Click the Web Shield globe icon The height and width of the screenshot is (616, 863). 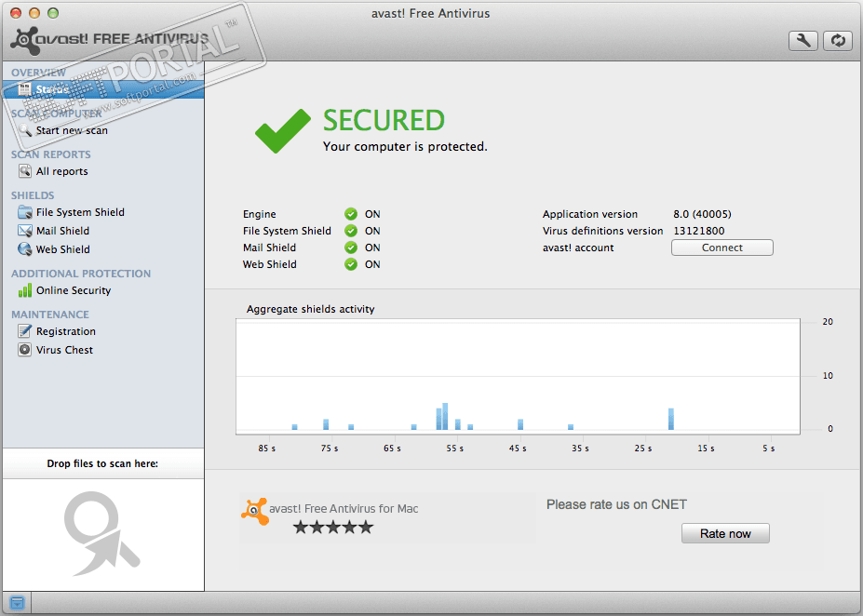click(25, 249)
